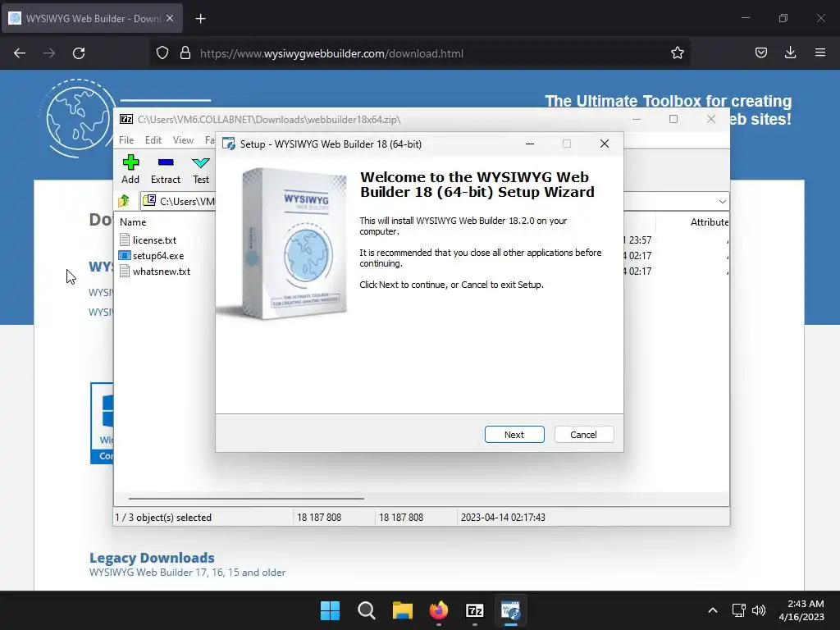Click the site security padlock icon
The height and width of the screenshot is (630, 840).
click(x=185, y=53)
